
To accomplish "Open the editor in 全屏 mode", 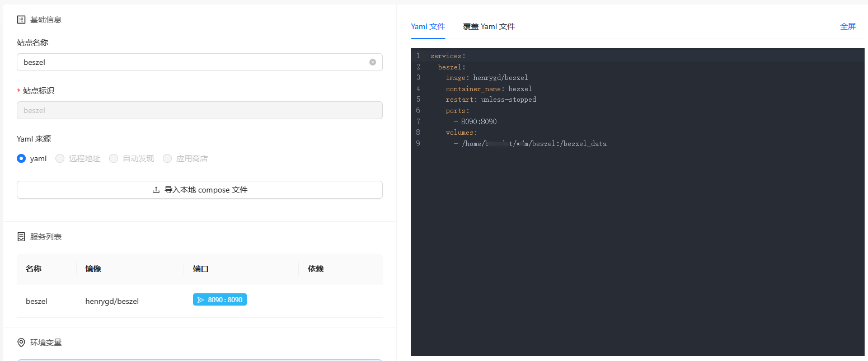I will (848, 26).
